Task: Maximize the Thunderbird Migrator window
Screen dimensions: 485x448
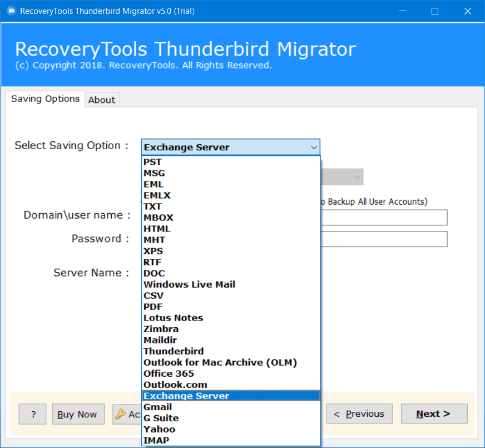Action: coord(435,11)
